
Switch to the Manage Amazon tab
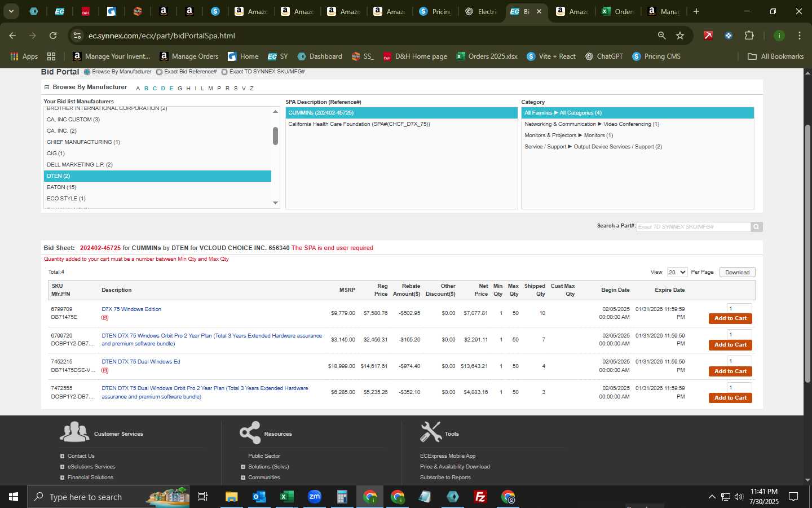[664, 11]
